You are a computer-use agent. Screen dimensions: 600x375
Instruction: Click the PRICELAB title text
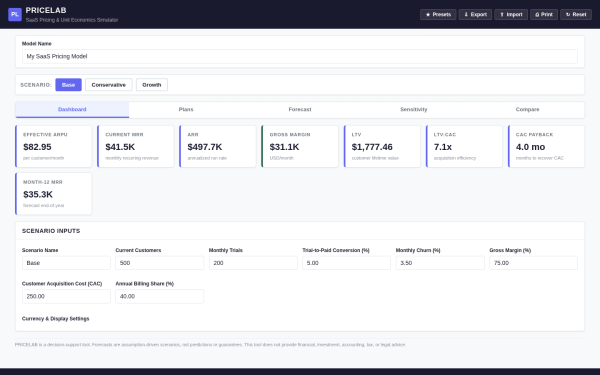pyautogui.click(x=46, y=10)
